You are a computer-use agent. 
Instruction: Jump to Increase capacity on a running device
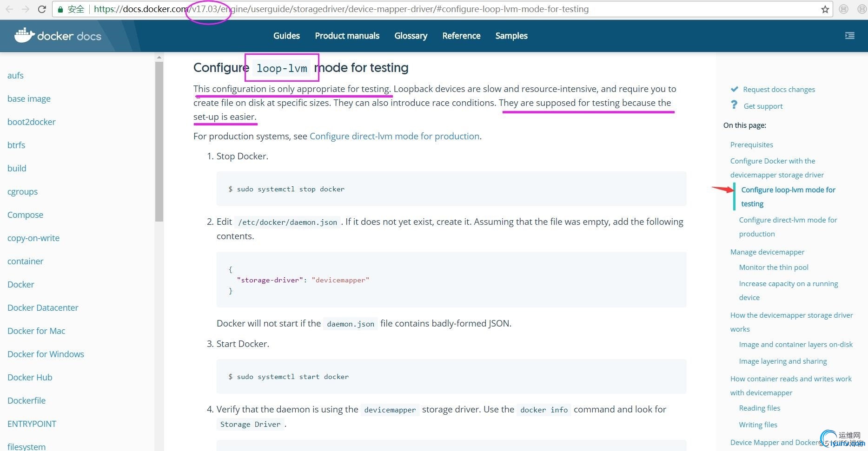(x=788, y=290)
